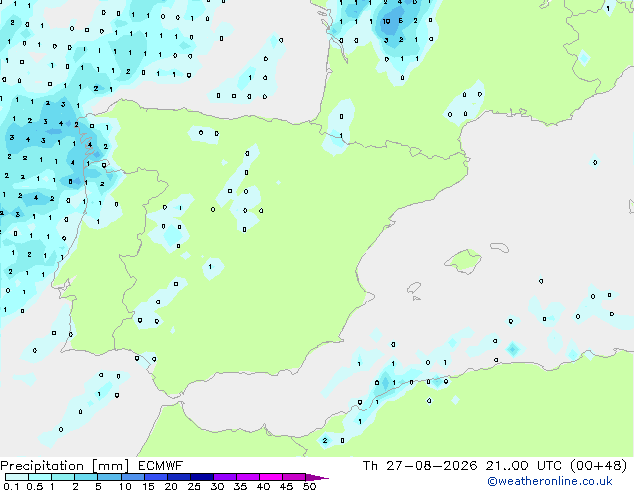The image size is (634, 490).
Task: Click the "30" legend scale label
Action: click(217, 486)
